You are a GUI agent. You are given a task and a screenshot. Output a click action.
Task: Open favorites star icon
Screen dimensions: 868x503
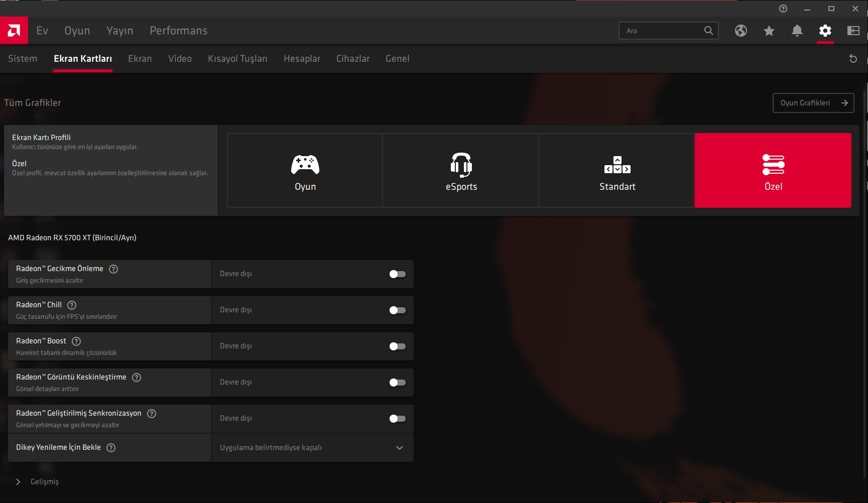coord(769,31)
